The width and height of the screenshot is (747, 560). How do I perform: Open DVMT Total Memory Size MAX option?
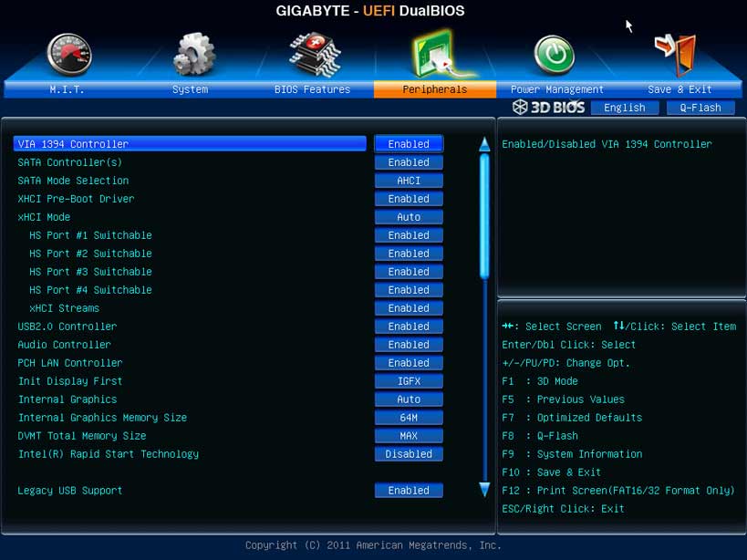pos(409,436)
